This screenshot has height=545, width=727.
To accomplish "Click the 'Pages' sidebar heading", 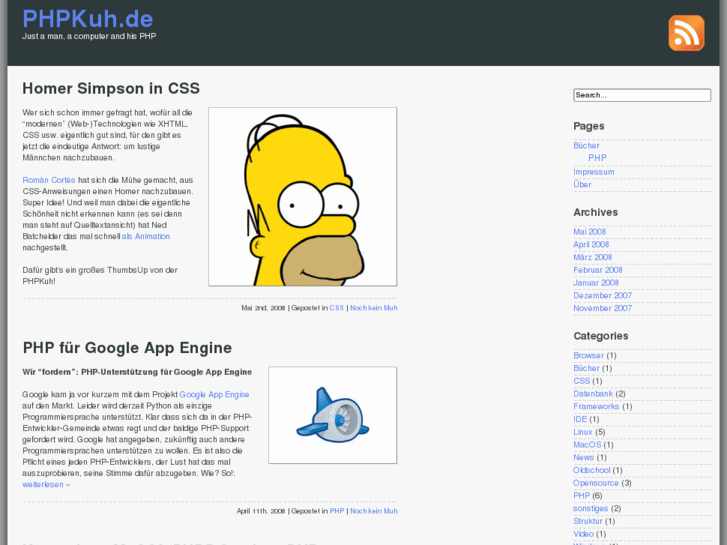I will click(x=588, y=126).
